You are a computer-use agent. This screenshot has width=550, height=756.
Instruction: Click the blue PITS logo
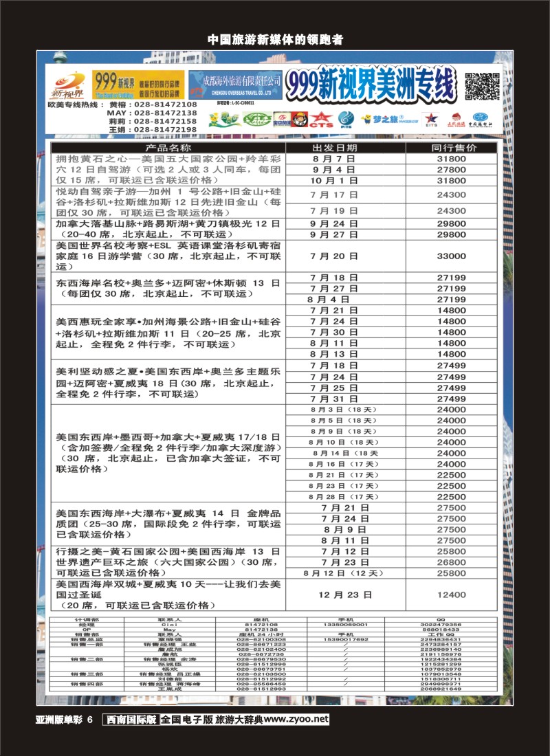tap(345, 119)
